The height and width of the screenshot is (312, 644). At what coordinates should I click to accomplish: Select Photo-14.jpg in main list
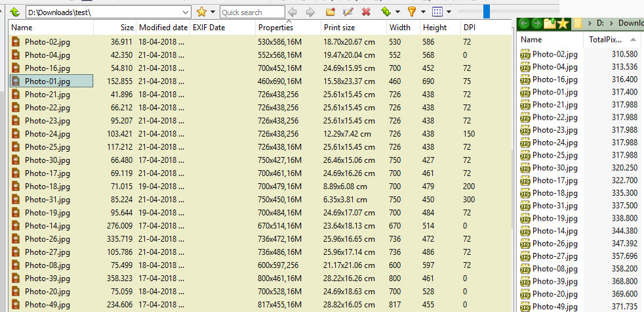click(47, 226)
